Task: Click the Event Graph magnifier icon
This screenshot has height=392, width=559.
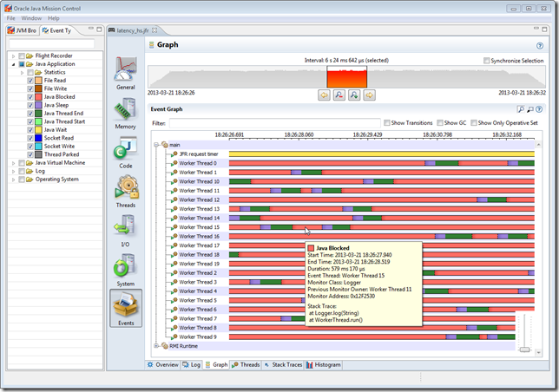Action: [x=521, y=109]
